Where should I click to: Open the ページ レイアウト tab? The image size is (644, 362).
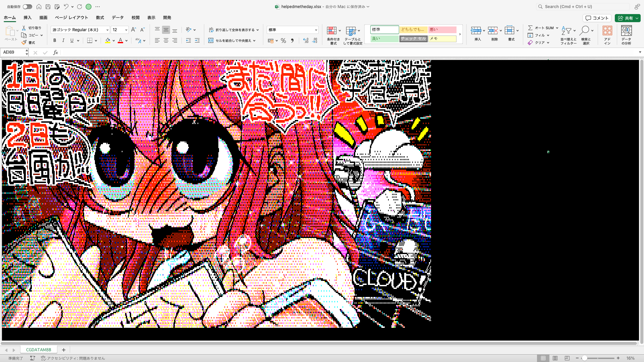[71, 18]
